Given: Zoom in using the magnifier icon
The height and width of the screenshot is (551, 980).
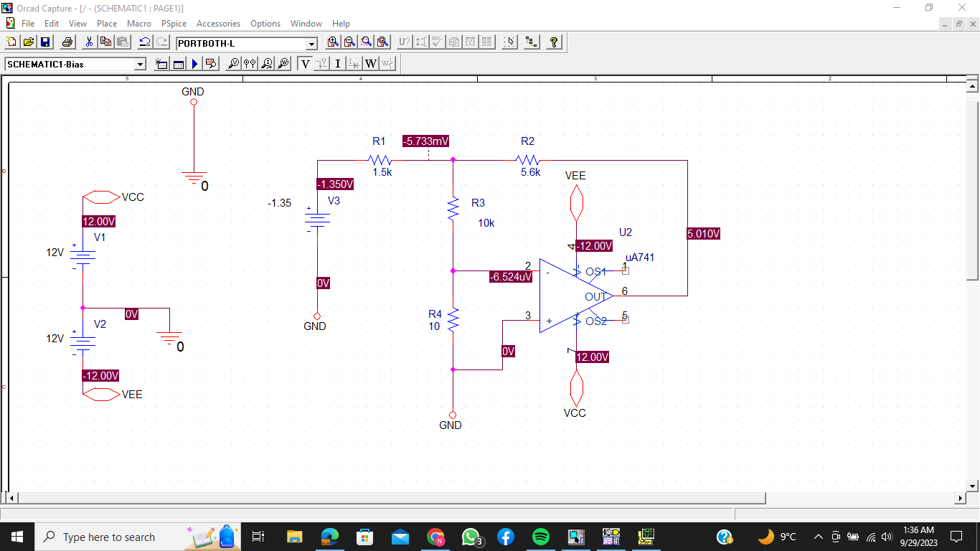Looking at the screenshot, I should [x=331, y=42].
